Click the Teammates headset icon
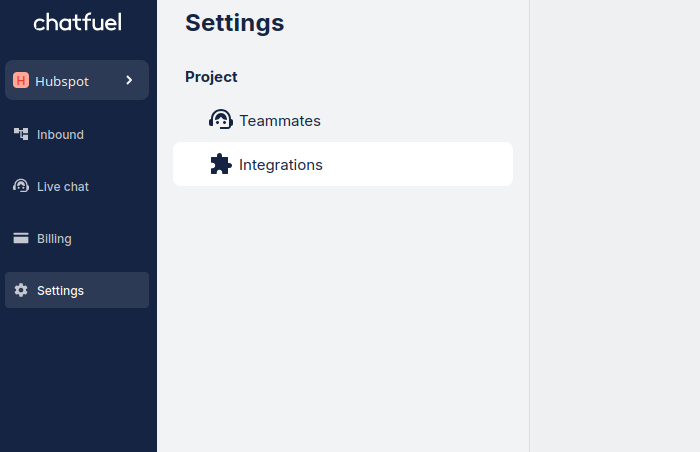 click(x=220, y=120)
